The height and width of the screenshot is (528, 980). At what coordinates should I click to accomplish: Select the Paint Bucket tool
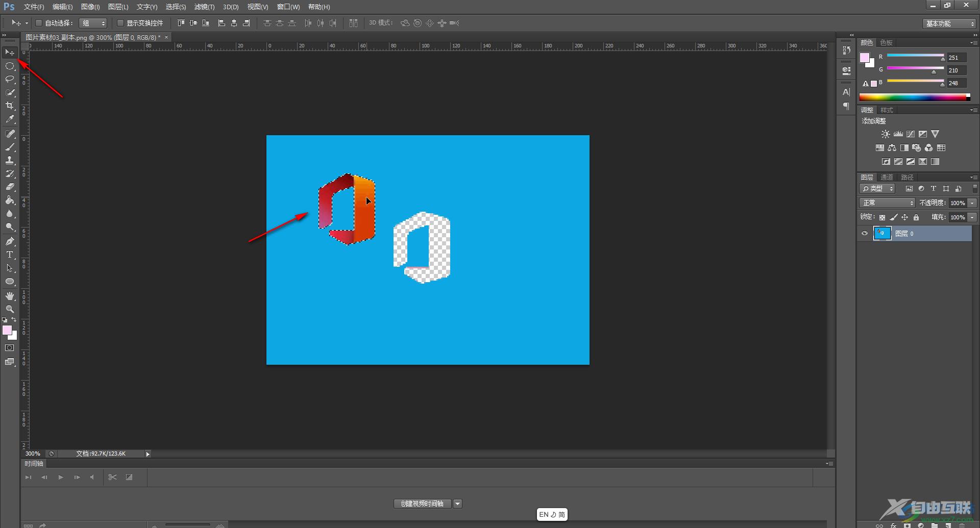click(x=10, y=200)
